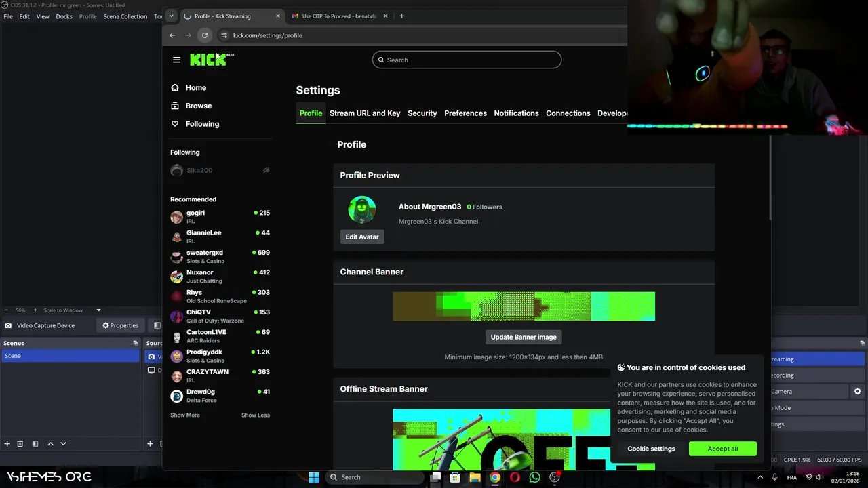The image size is (868, 488).
Task: Open recommended channel Drewd0g
Action: point(220,396)
